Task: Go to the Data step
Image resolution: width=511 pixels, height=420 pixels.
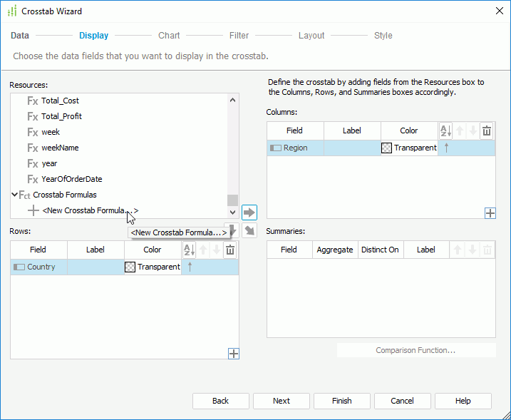Action: coord(20,36)
